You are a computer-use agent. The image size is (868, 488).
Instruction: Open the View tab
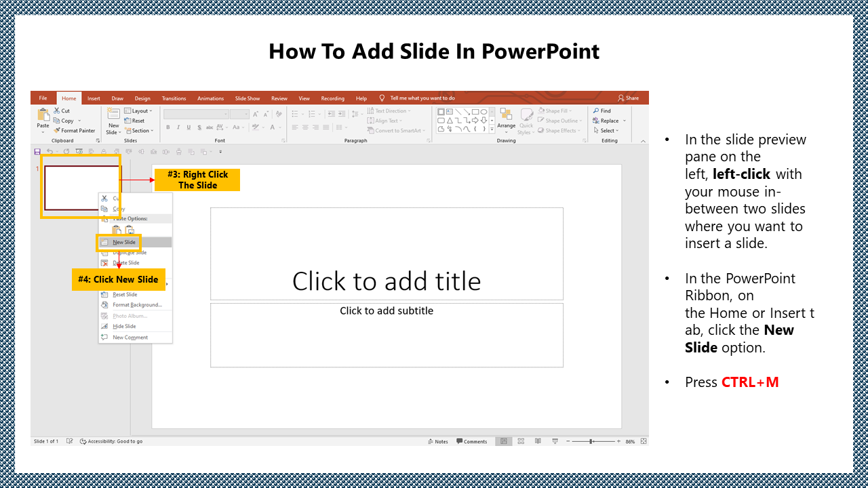(x=304, y=98)
